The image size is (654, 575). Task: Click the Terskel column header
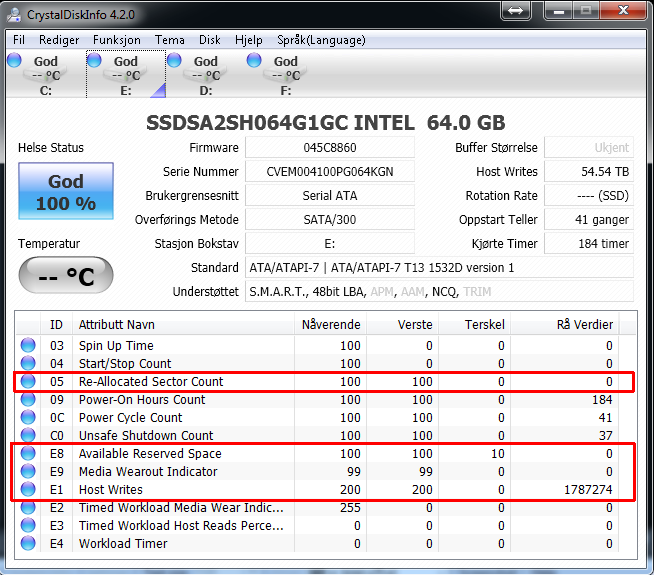pyautogui.click(x=475, y=324)
